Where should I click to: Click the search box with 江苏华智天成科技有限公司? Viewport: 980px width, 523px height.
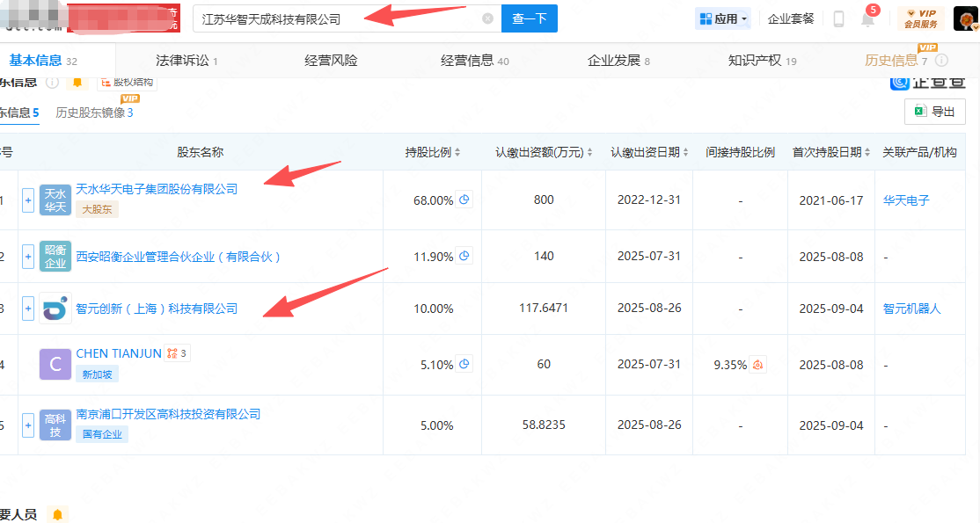coord(347,18)
